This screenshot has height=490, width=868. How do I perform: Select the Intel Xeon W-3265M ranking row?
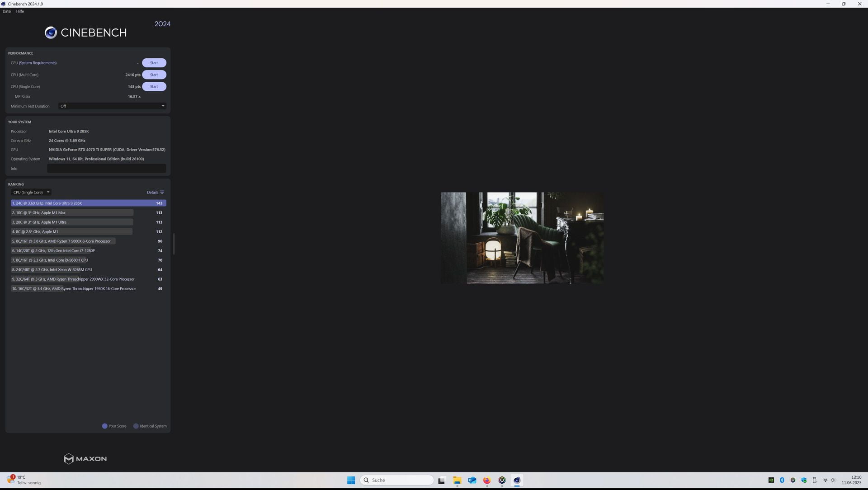[x=89, y=269]
